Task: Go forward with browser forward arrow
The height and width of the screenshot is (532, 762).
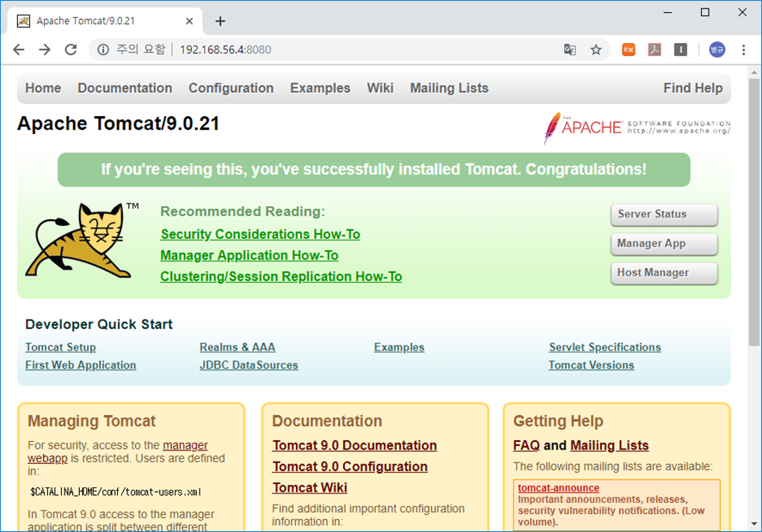Action: (45, 50)
